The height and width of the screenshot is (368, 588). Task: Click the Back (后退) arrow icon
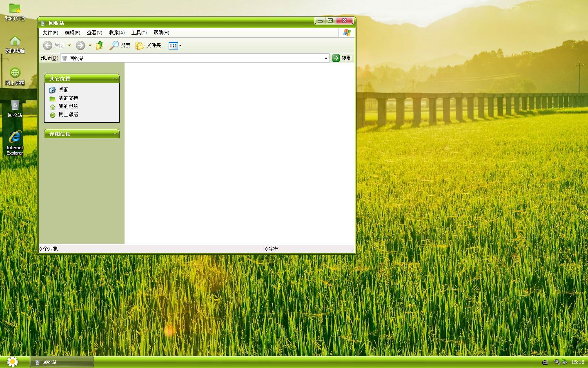(x=48, y=45)
